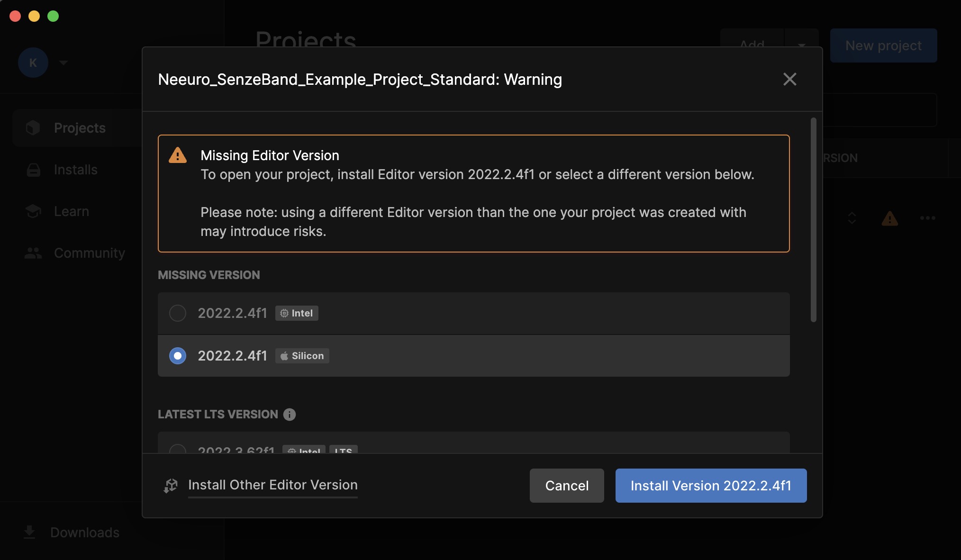This screenshot has height=560, width=961.
Task: Open the Add dropdown arrow
Action: [x=802, y=46]
